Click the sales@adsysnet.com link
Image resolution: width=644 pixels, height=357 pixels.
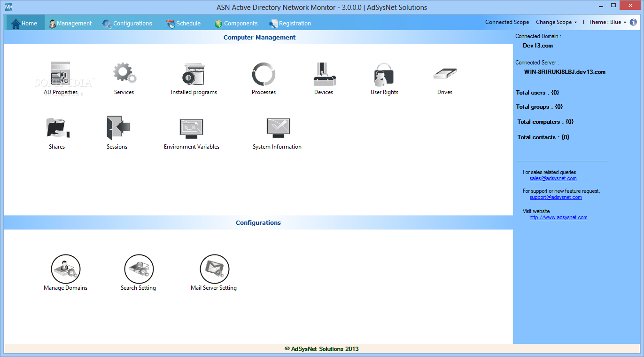pos(553,179)
